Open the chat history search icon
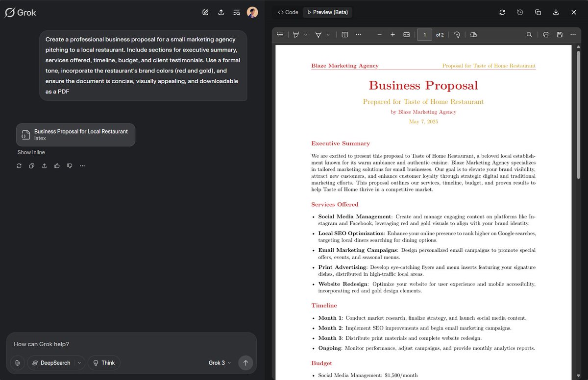Screen dimensions: 588x380 tap(237, 12)
